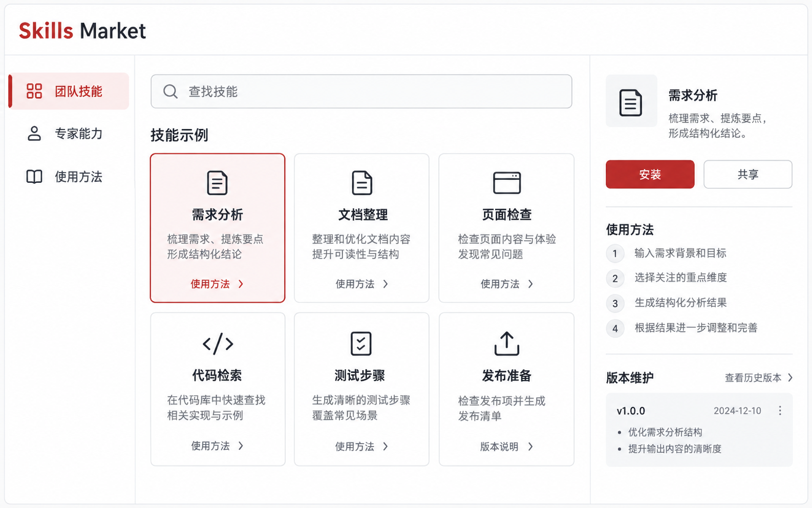This screenshot has height=508, width=812.
Task: Click the 团队技能 grid icon in sidebar
Action: click(34, 91)
